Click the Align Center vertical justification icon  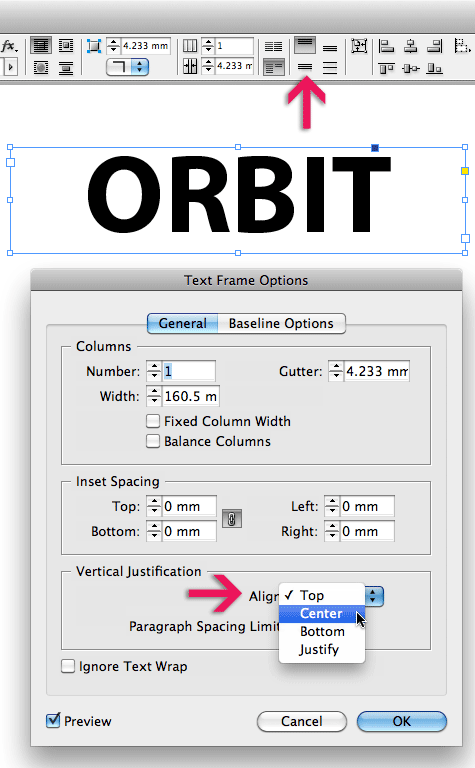coord(305,67)
